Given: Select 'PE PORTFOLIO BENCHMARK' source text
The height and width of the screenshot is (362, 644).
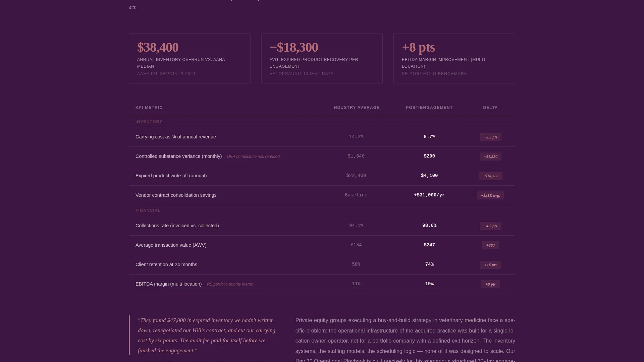Looking at the screenshot, I should point(434,74).
